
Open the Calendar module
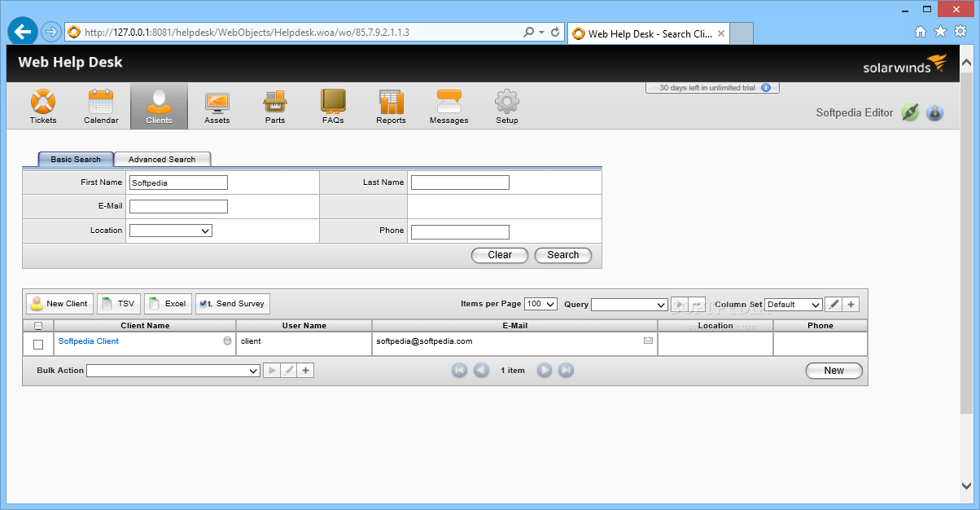101,107
